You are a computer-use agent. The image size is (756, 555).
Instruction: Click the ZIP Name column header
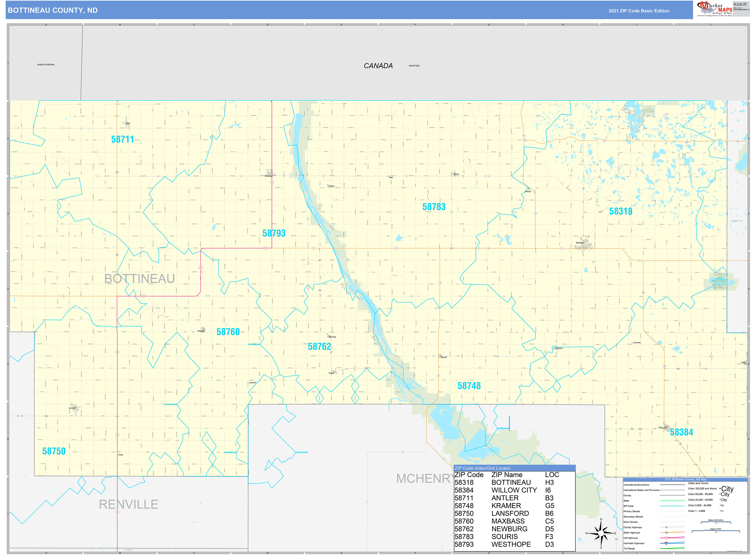pos(507,475)
